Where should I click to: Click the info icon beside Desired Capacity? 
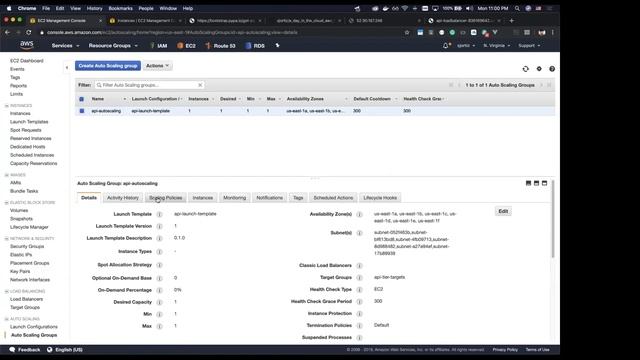(160, 302)
